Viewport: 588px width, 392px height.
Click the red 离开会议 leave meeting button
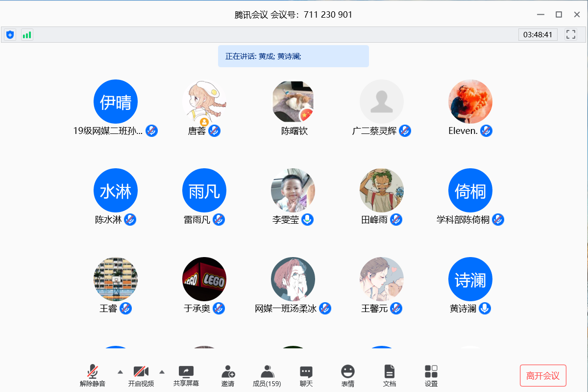543,376
